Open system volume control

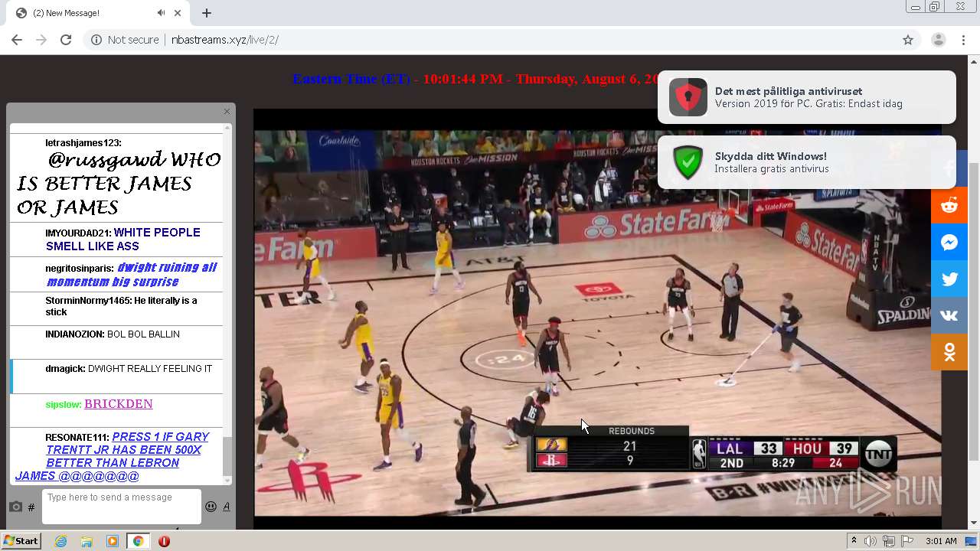tap(871, 541)
